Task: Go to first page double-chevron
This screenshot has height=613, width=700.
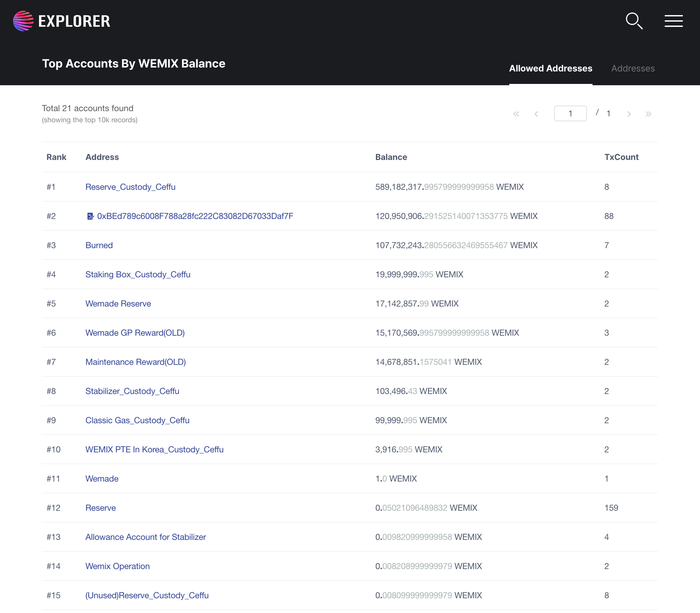Action: click(516, 114)
